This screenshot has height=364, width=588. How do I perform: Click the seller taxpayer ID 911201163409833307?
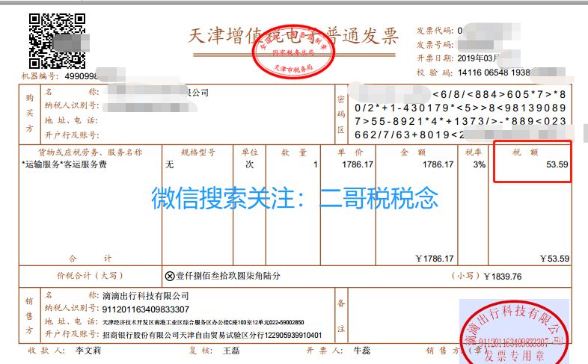146,309
